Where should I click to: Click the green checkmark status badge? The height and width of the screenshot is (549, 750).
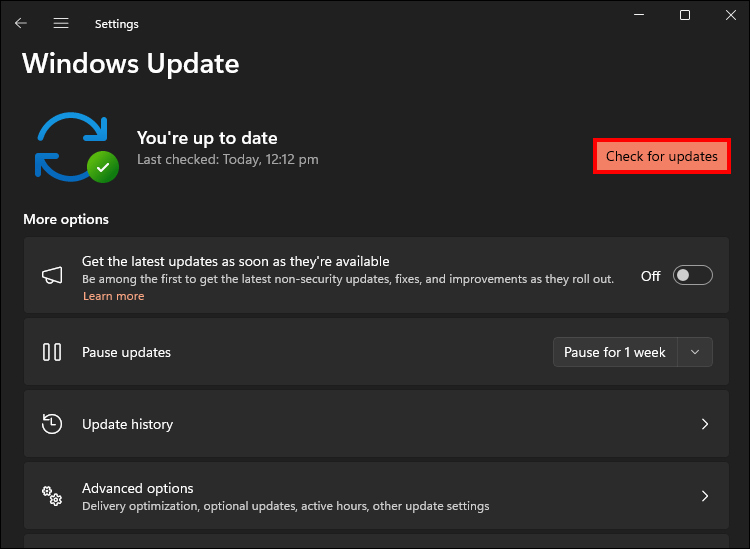point(102,166)
